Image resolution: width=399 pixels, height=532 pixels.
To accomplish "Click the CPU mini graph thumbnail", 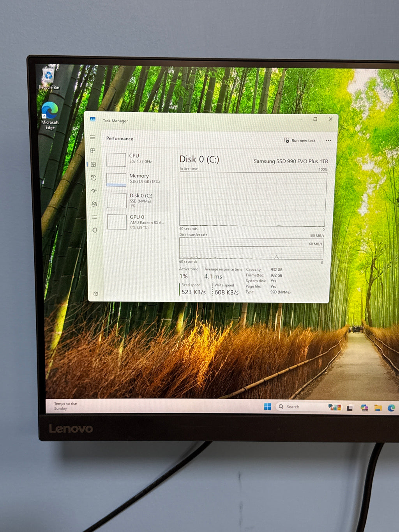I will coord(116,159).
